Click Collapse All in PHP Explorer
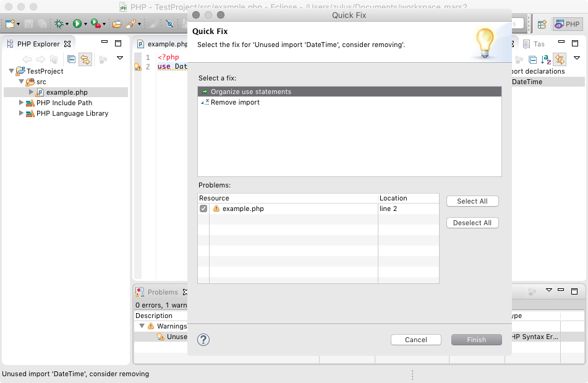Screen dimensions: 588x383 coord(71,59)
